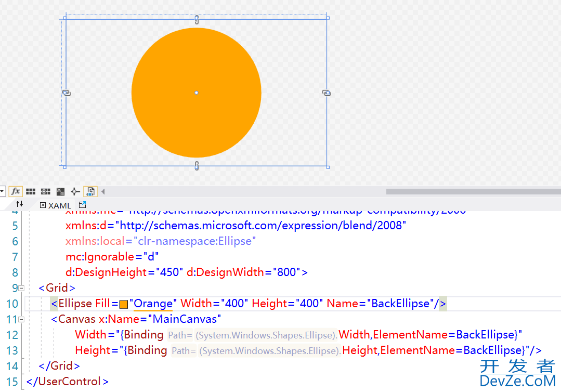Click the xmlns:local clr-namespace:Ellipse line
Screen dimensions: 561x392
coord(161,241)
